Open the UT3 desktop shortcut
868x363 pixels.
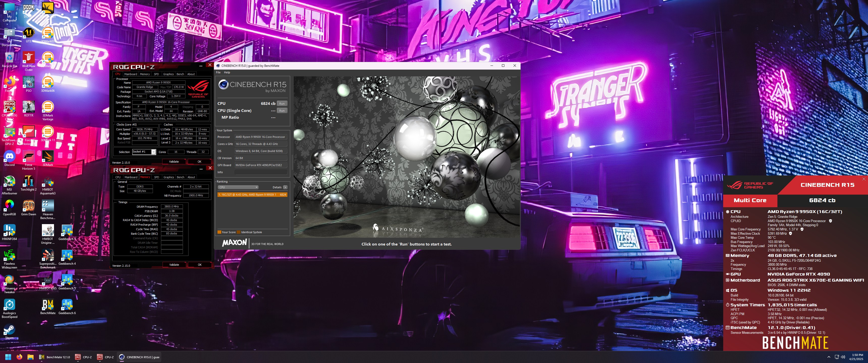(28, 35)
